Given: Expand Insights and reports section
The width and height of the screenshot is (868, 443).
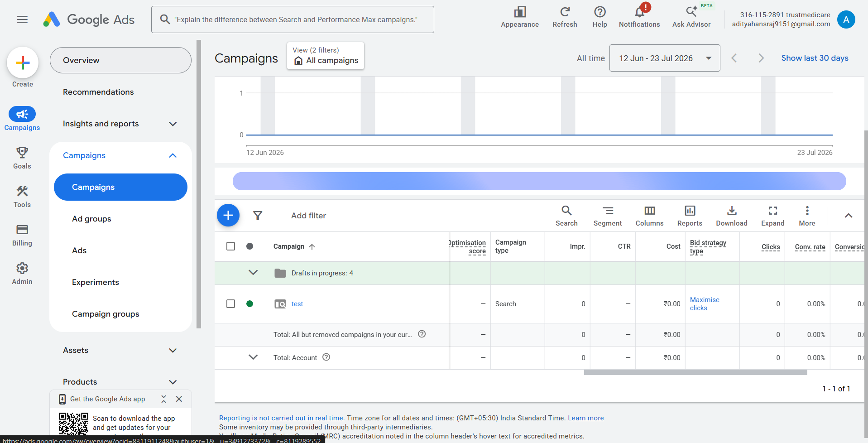Looking at the screenshot, I should point(173,124).
